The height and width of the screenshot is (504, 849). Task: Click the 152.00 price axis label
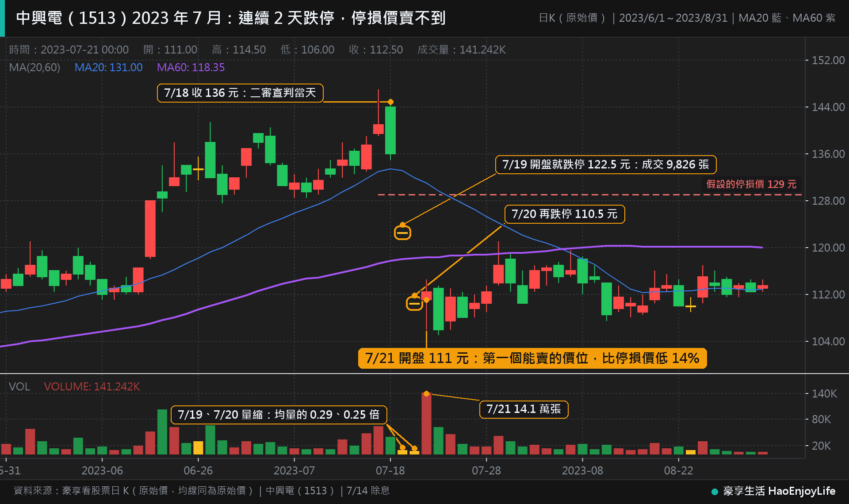pos(828,60)
